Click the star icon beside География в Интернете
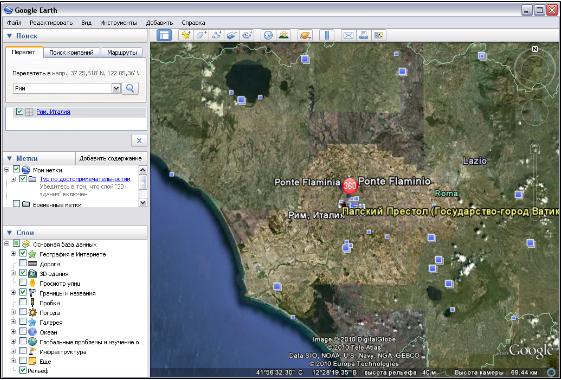 [x=33, y=254]
